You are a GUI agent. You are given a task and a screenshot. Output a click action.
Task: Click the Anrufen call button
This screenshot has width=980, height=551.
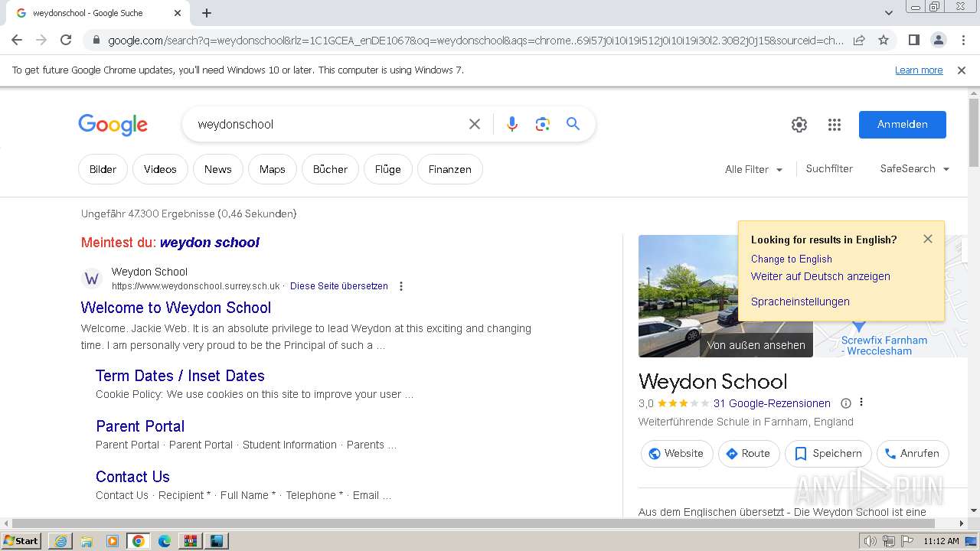click(913, 454)
